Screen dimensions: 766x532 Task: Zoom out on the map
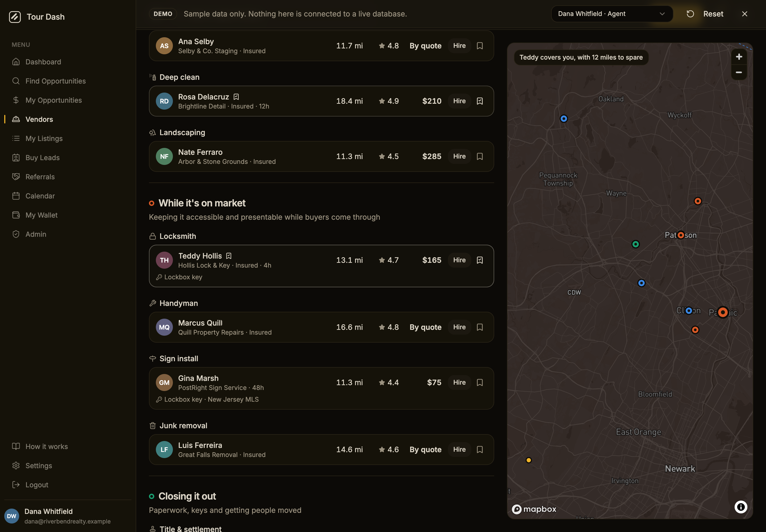tap(739, 72)
